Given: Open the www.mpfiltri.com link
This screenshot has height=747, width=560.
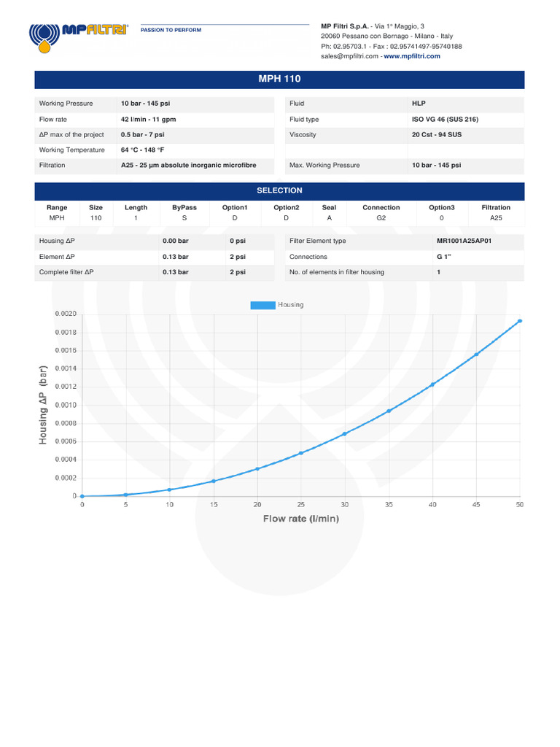Looking at the screenshot, I should [412, 56].
